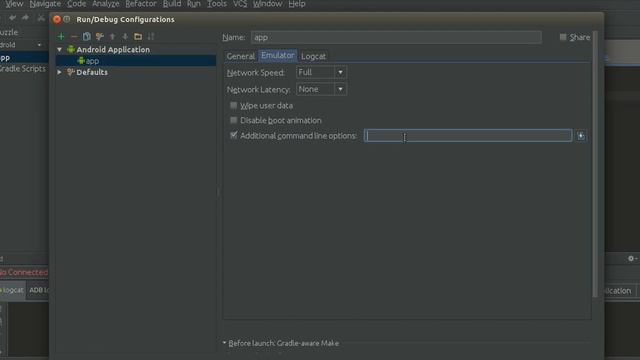The height and width of the screenshot is (360, 640).
Task: Remove configuration with minus icon
Action: [74, 37]
